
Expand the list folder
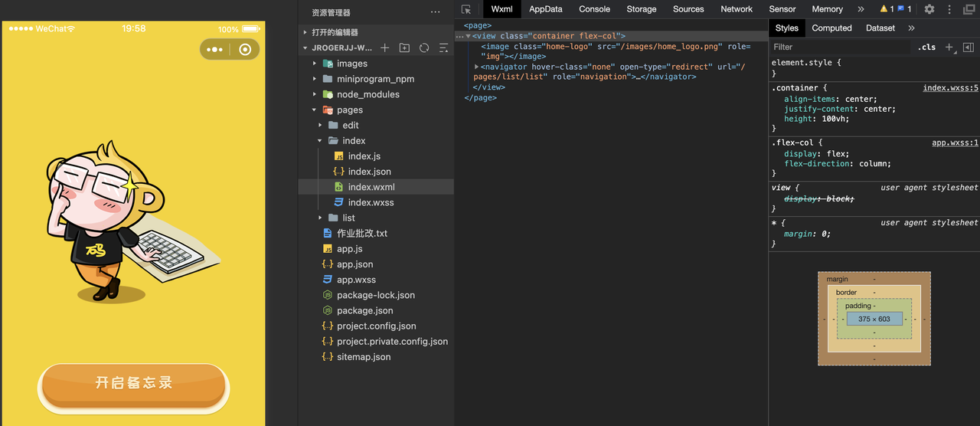321,218
